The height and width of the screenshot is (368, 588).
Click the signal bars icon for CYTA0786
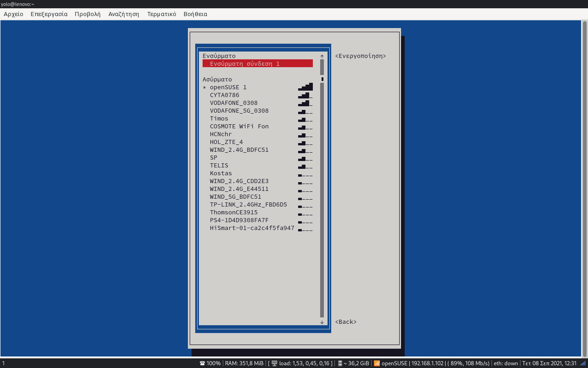[x=305, y=95]
